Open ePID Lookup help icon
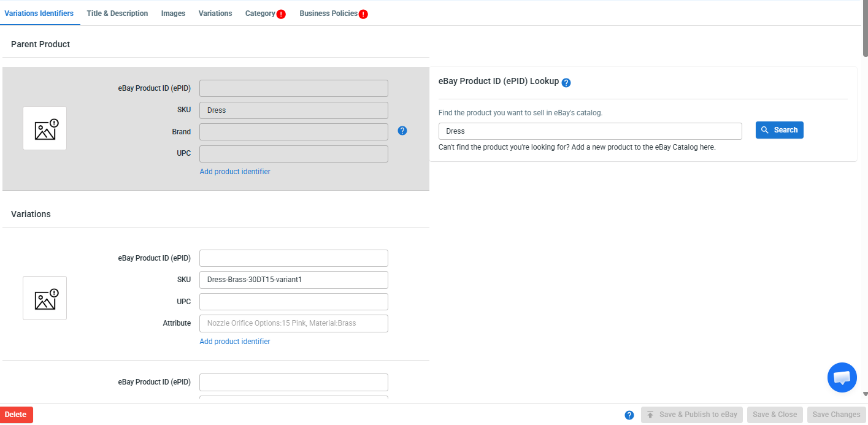This screenshot has height=425, width=868. tap(566, 83)
